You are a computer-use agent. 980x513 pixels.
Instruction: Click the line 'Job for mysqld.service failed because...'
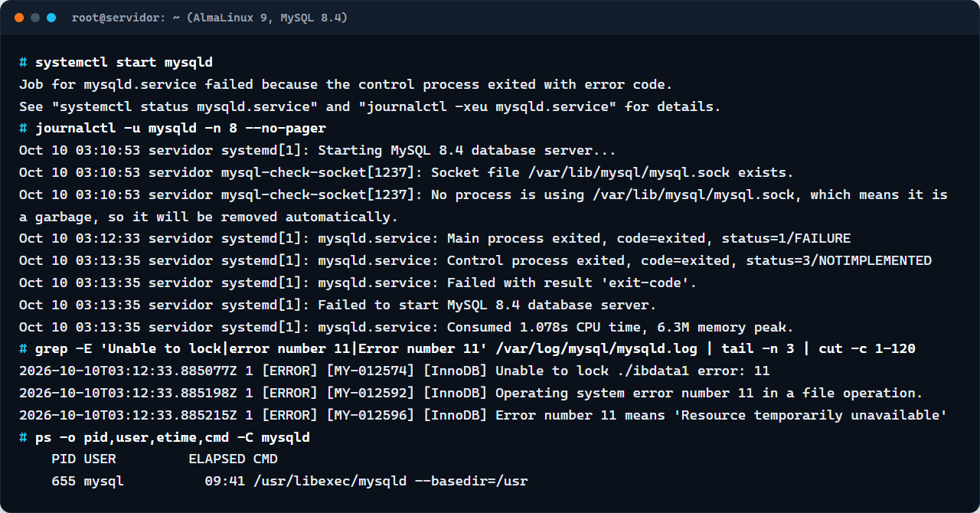coord(346,84)
